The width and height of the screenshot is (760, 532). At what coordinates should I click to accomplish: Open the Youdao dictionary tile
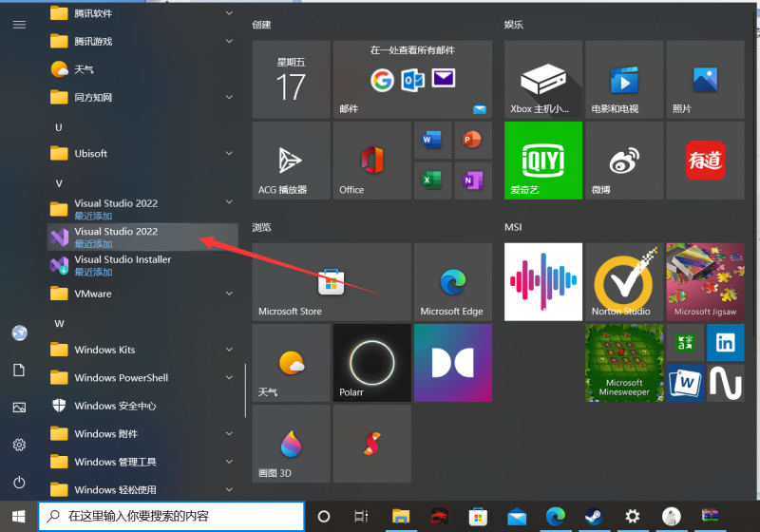(x=704, y=160)
